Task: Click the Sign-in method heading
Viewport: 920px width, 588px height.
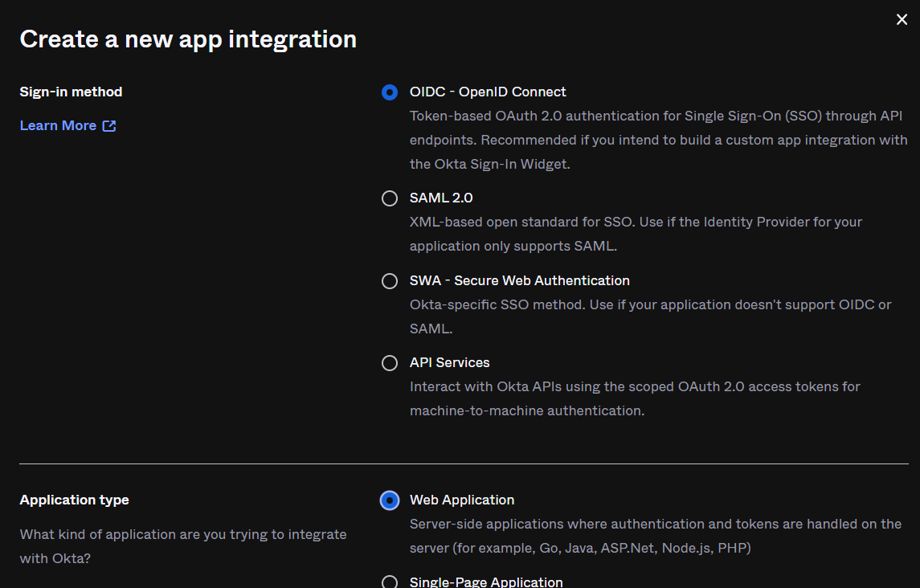Action: tap(71, 92)
